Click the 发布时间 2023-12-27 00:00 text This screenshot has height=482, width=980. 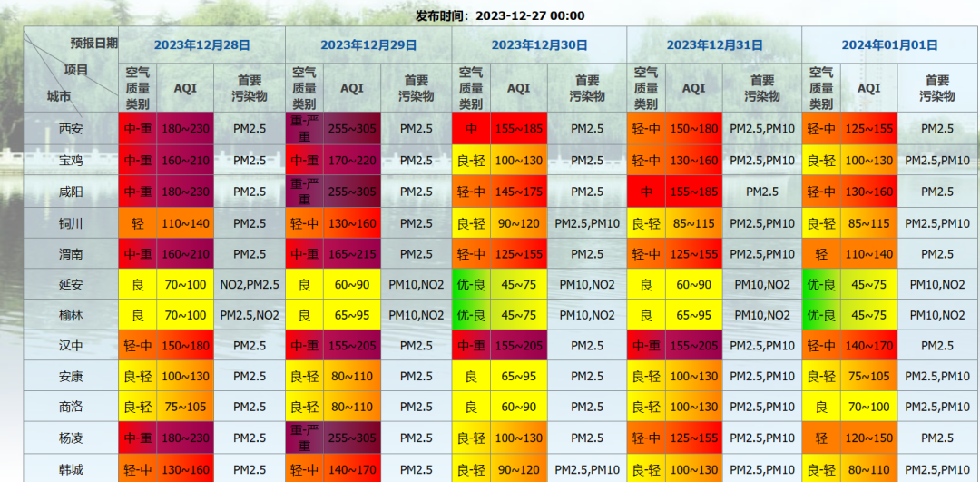click(500, 15)
